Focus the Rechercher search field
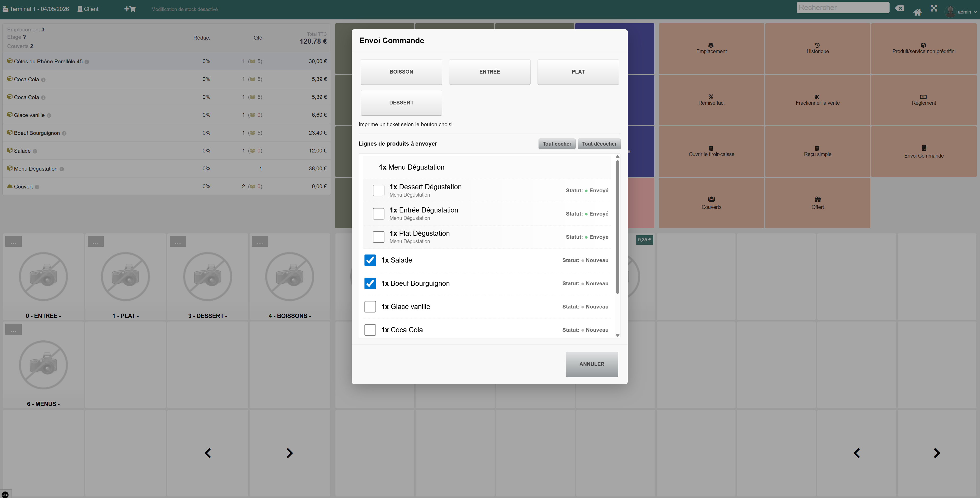This screenshot has height=498, width=980. 843,8
